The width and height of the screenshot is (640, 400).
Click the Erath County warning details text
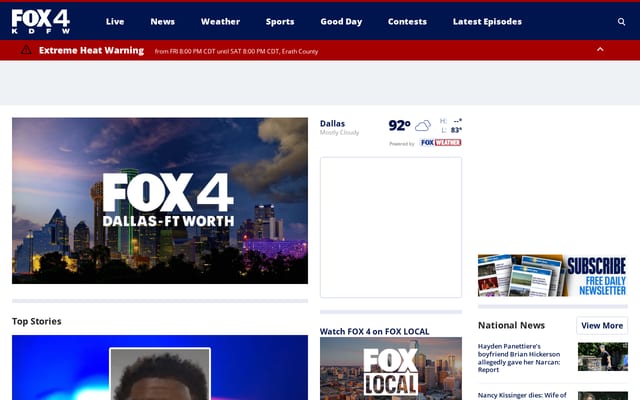[236, 51]
